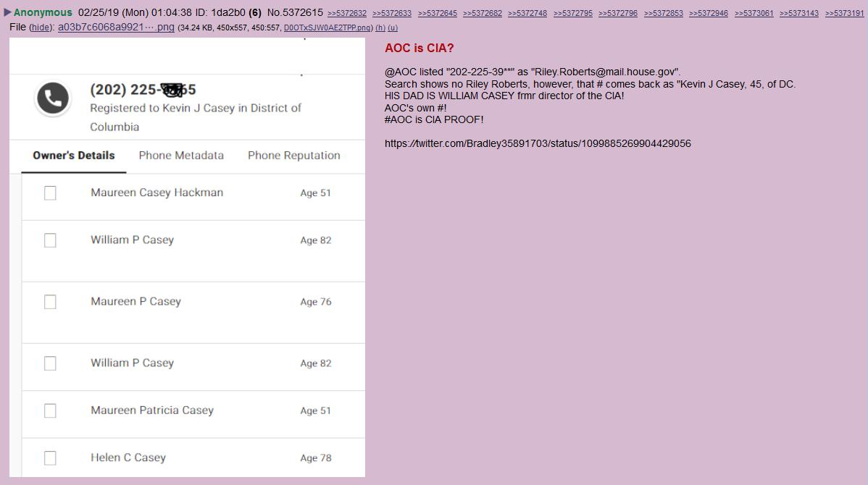Toggle the Maureen Patricia Casey checkbox
868x485 pixels.
click(x=50, y=410)
